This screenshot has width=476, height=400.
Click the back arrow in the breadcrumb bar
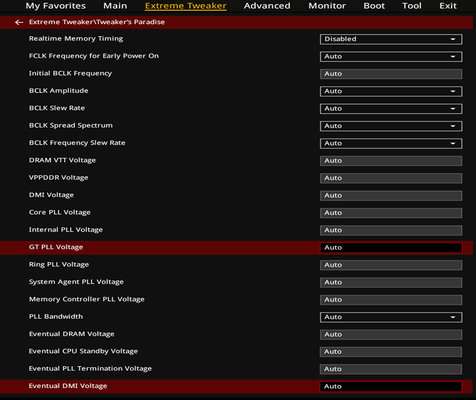pos(19,22)
